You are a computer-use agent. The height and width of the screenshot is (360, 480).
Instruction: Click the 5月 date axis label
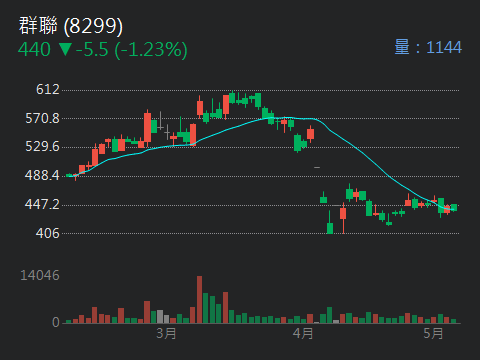pyautogui.click(x=433, y=333)
